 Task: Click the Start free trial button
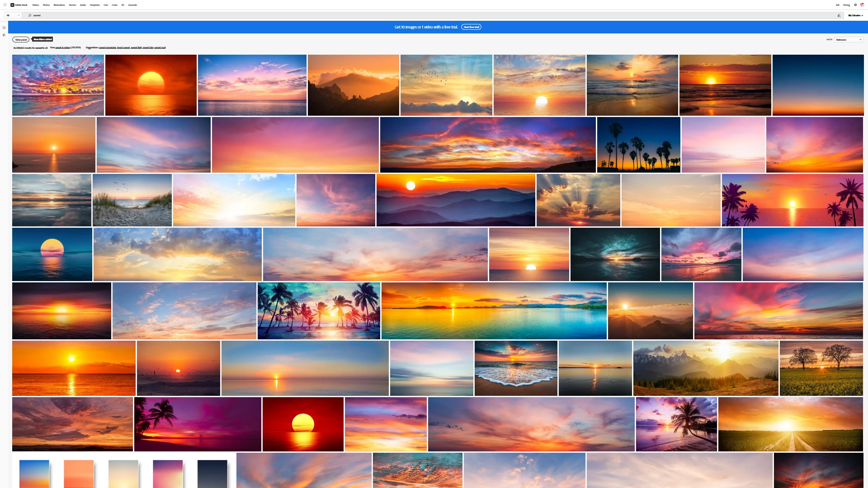[471, 27]
